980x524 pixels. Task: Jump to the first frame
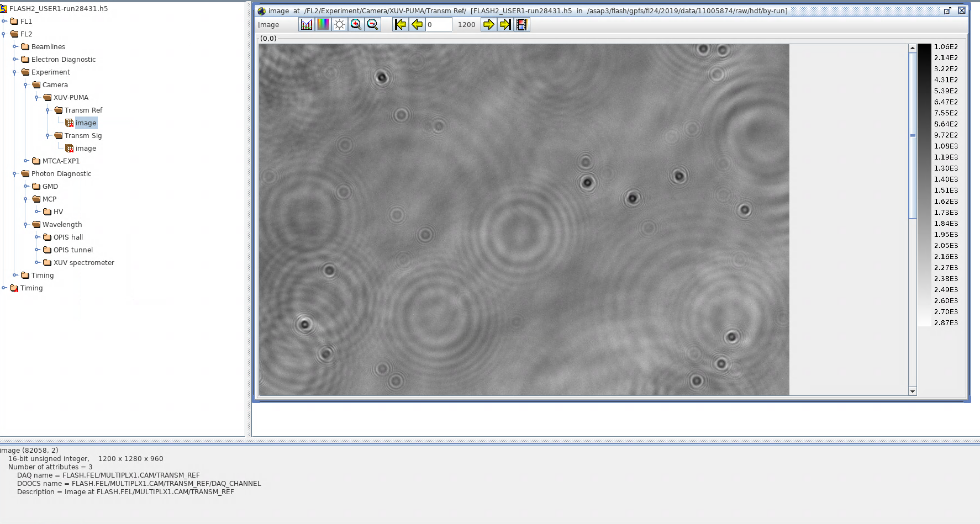(x=401, y=24)
